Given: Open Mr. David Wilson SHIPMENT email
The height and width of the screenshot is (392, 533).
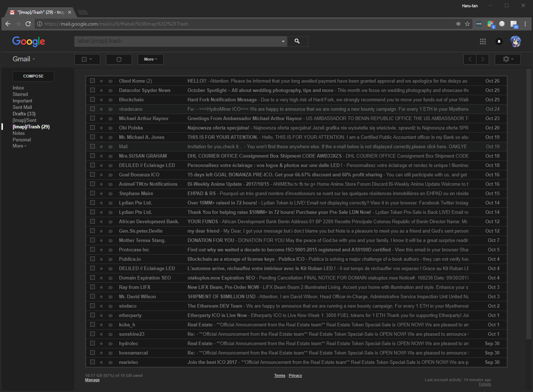Looking at the screenshot, I should [296, 297].
